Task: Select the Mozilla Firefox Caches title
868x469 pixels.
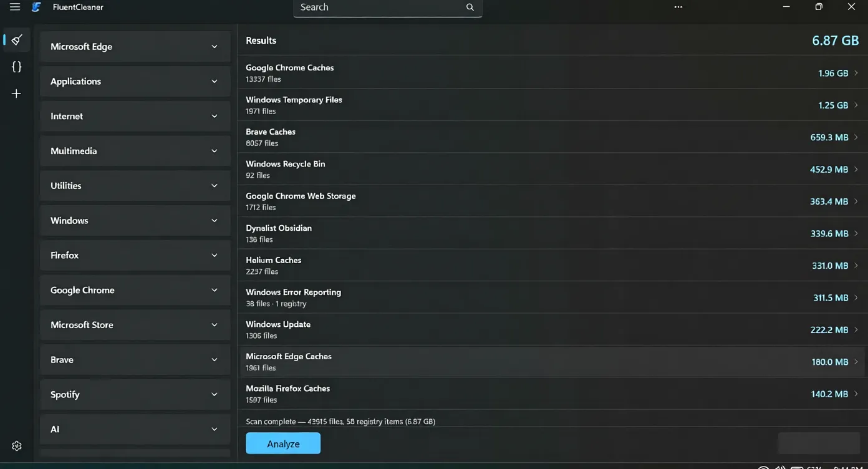Action: pyautogui.click(x=287, y=389)
